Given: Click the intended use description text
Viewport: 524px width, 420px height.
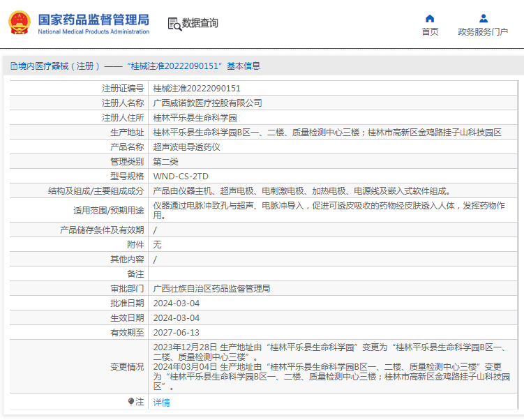Looking at the screenshot, I should (x=329, y=210).
